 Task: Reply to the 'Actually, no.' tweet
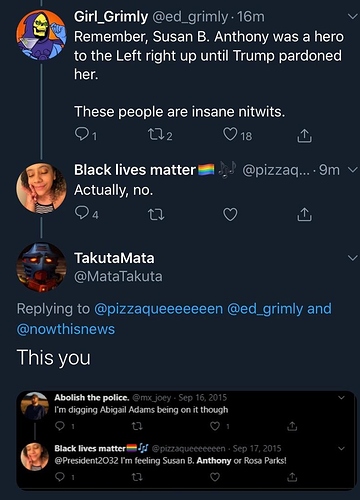[x=82, y=214]
